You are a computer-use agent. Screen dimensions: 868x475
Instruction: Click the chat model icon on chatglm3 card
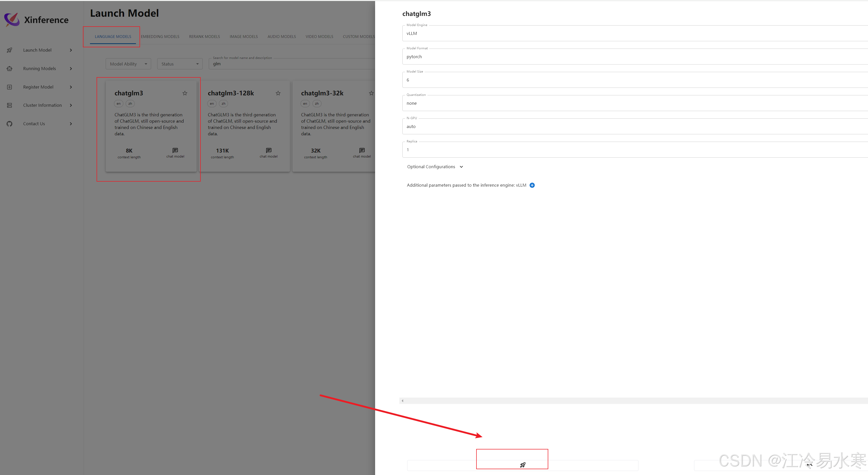coord(175,150)
